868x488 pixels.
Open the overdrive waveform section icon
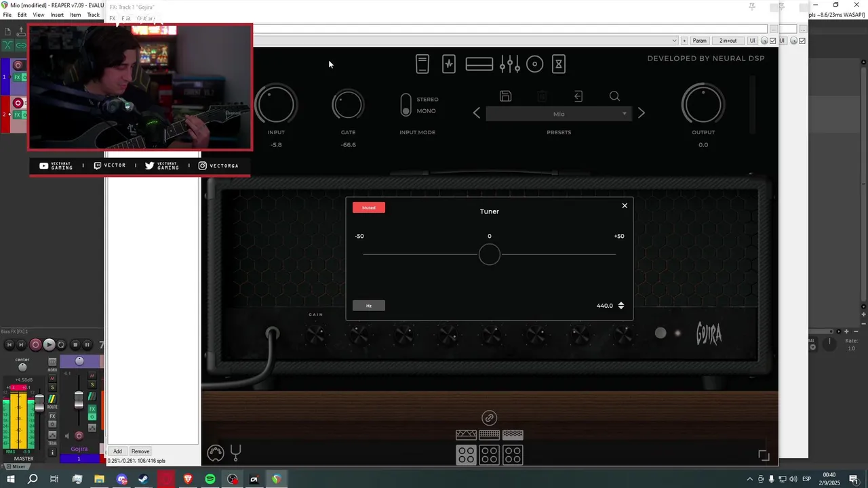[449, 64]
